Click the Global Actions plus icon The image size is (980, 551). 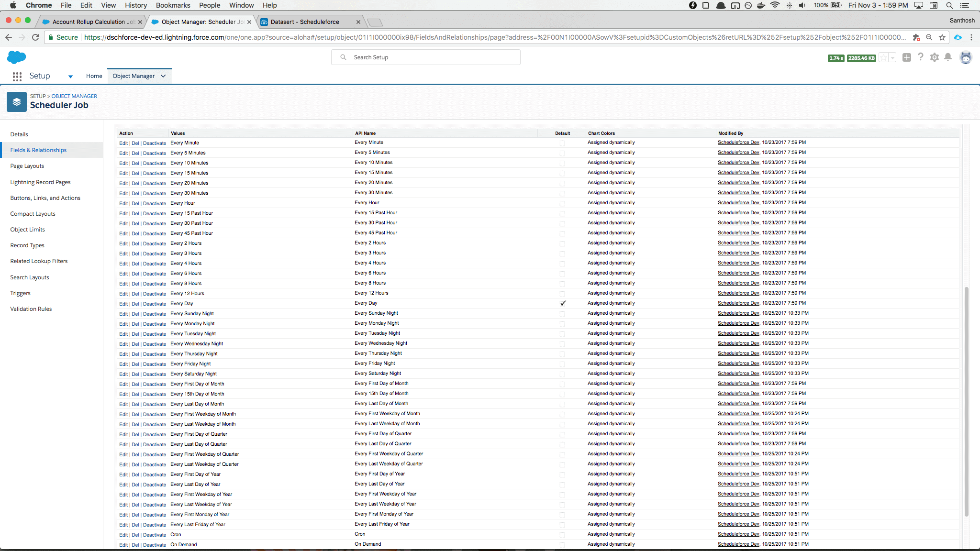(906, 57)
